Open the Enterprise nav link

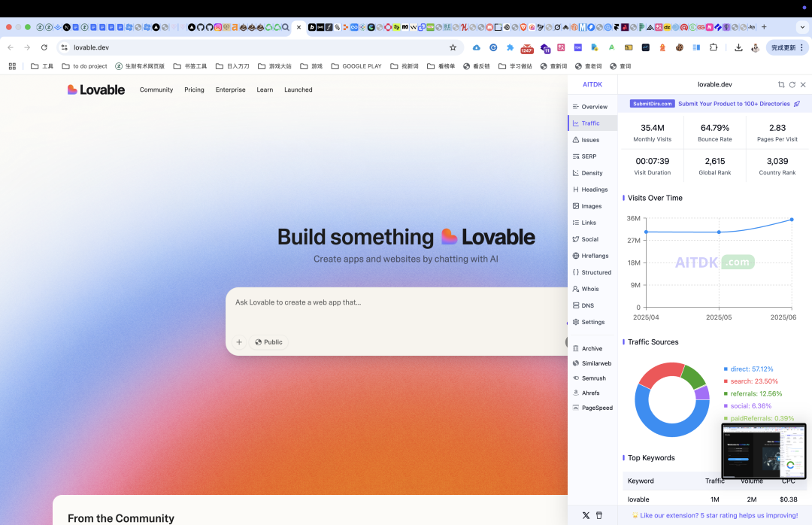231,90
